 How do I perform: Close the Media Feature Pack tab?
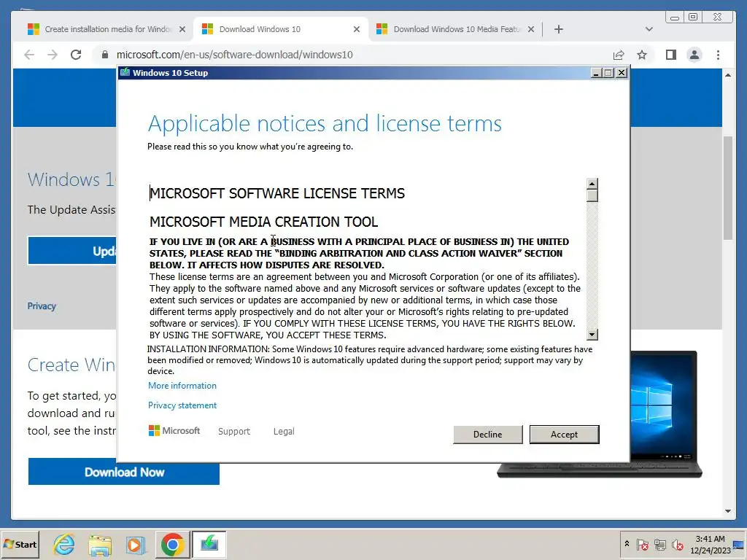[531, 29]
